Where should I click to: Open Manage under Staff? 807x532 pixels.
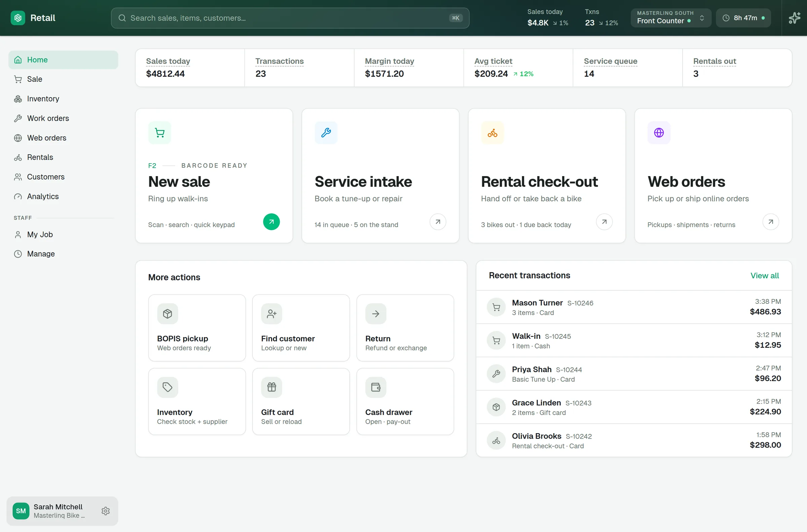pyautogui.click(x=63, y=254)
